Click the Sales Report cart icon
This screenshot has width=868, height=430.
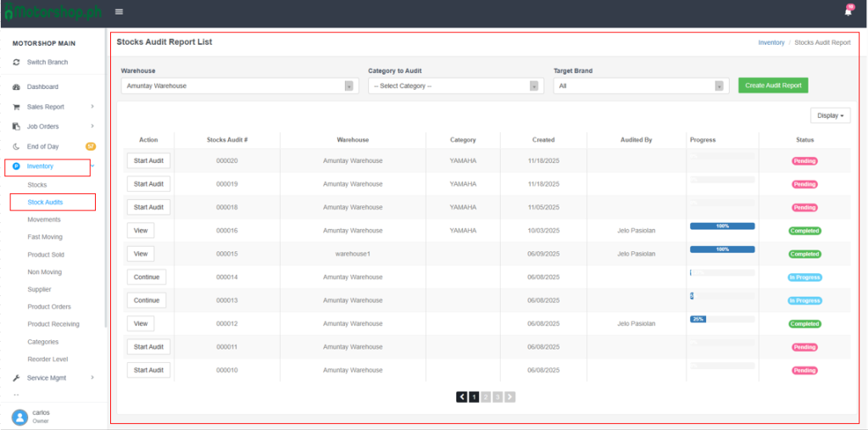(17, 107)
